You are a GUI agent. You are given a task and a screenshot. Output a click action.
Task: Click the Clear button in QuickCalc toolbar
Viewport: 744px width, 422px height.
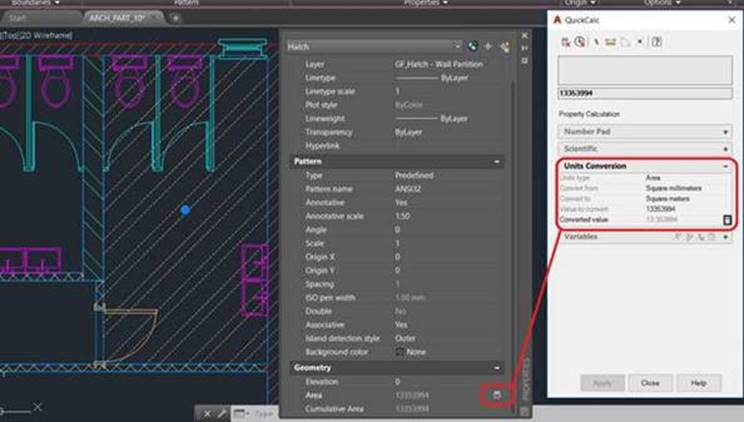pyautogui.click(x=566, y=42)
